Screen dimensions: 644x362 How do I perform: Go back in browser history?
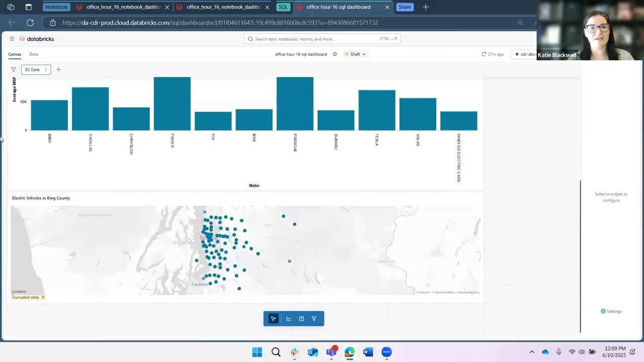click(12, 23)
